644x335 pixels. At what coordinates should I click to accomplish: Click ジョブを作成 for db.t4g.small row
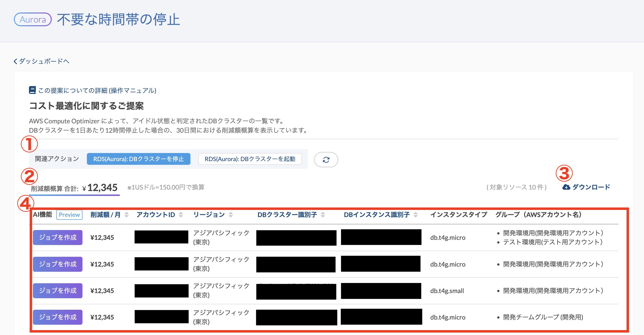point(57,291)
